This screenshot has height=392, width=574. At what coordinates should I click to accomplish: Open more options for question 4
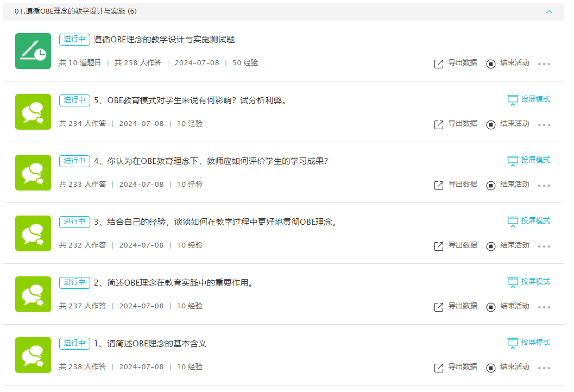coord(544,186)
